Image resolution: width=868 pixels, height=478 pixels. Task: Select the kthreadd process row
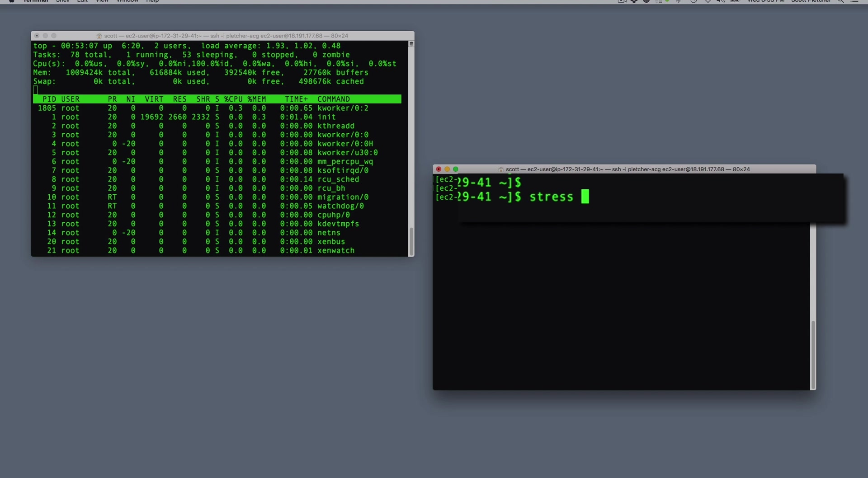pyautogui.click(x=217, y=126)
